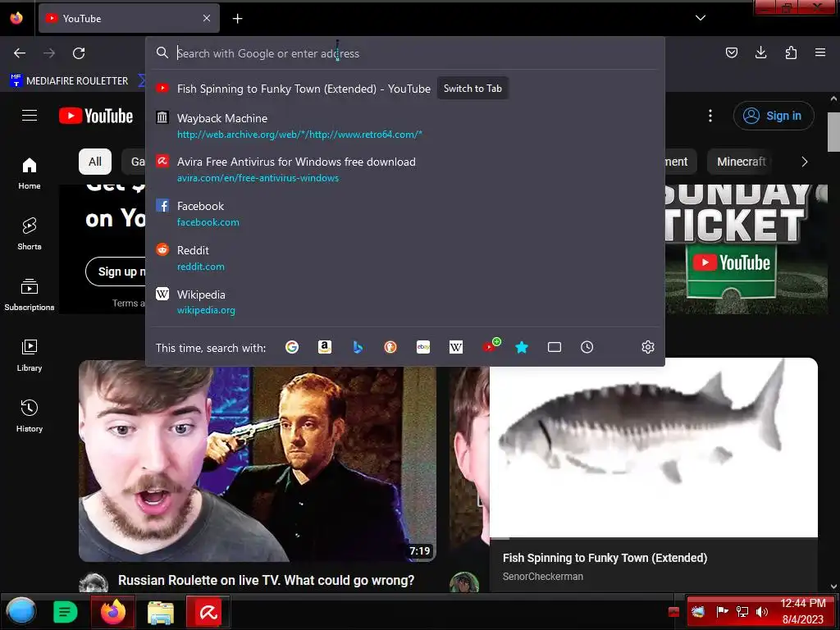Open the taskbar clock and date
The width and height of the screenshot is (840, 630).
click(802, 611)
